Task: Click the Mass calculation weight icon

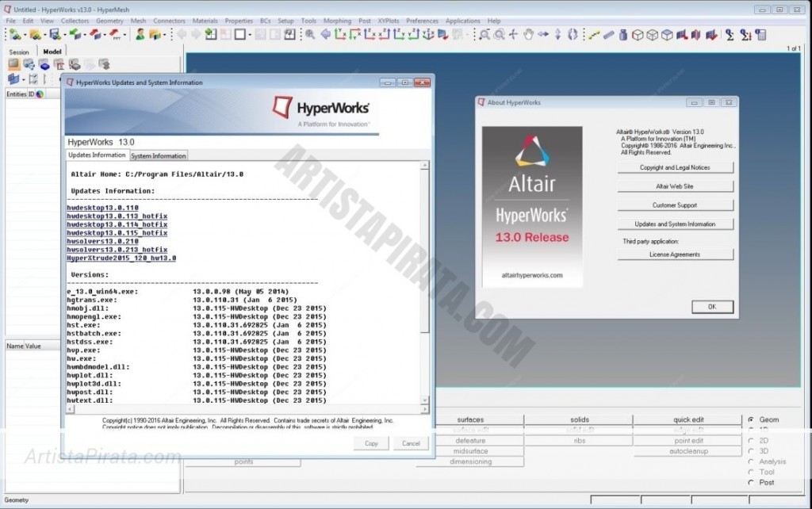Action: [x=623, y=35]
